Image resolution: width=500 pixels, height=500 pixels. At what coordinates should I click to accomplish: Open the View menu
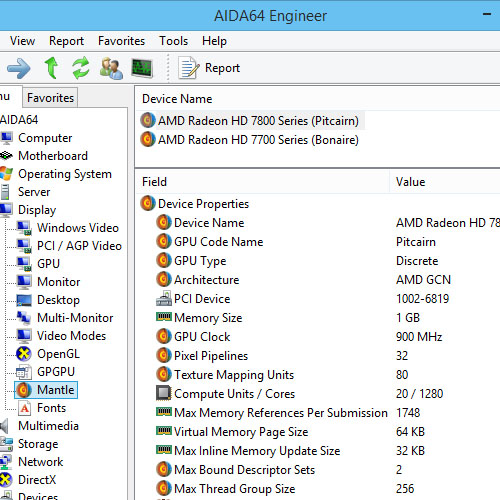pos(22,41)
